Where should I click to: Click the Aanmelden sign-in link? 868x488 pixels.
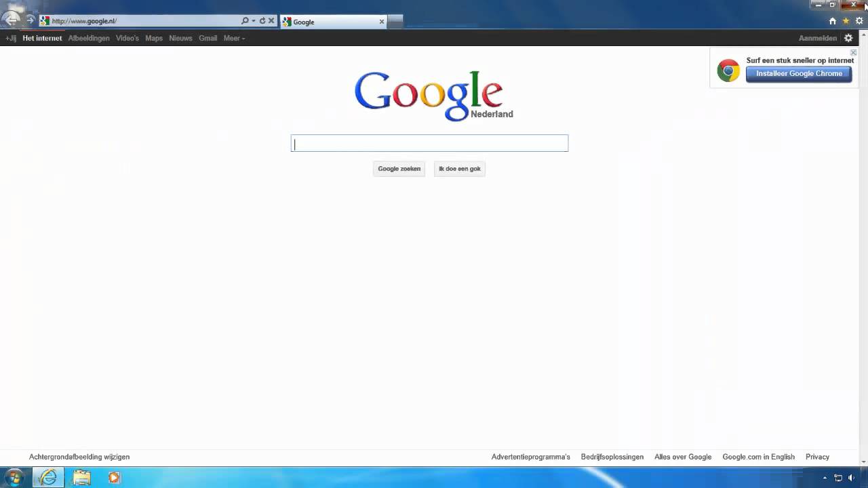(x=818, y=38)
